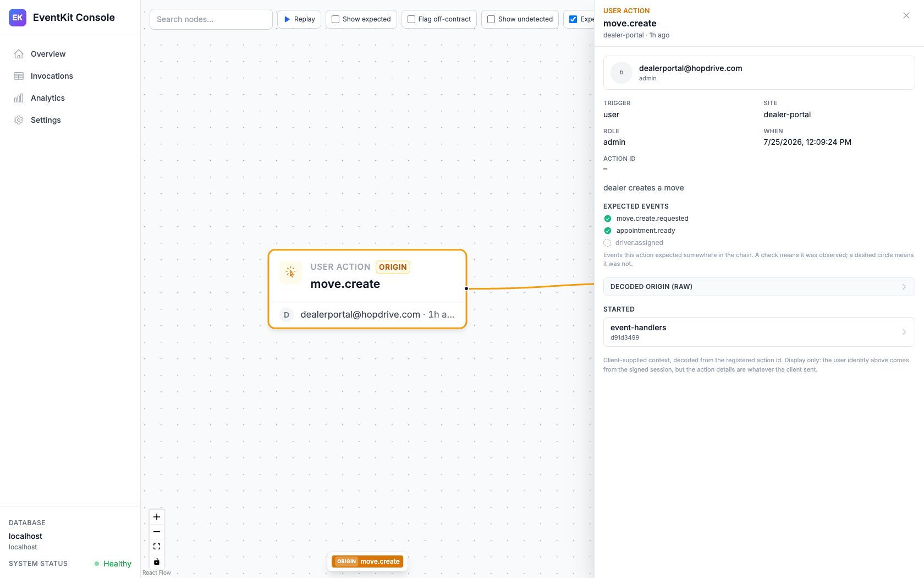Click the node's user action cursor icon
Image resolution: width=924 pixels, height=578 pixels.
tap(290, 272)
